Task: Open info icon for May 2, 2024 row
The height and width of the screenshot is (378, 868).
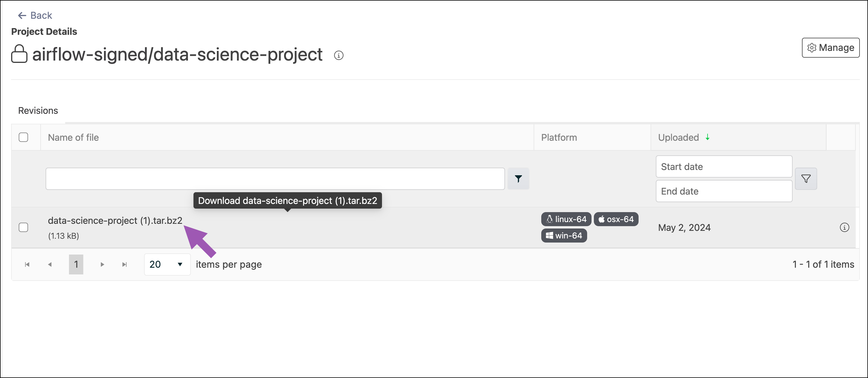Action: 844,228
